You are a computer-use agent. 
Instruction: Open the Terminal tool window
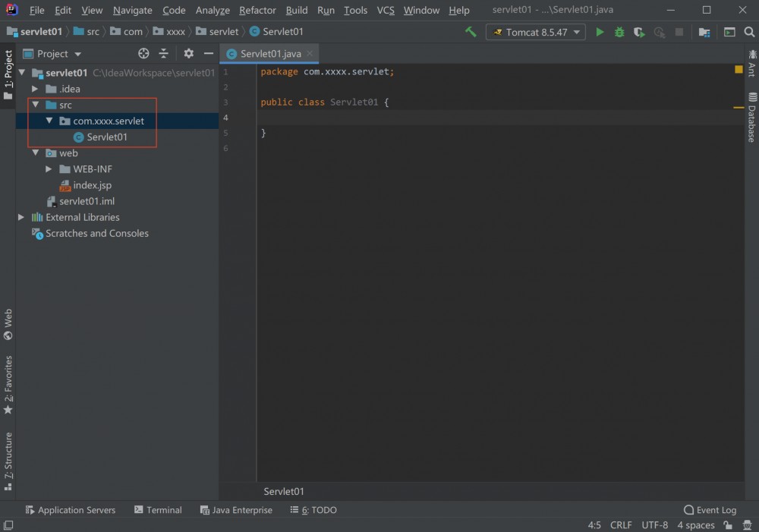(158, 510)
